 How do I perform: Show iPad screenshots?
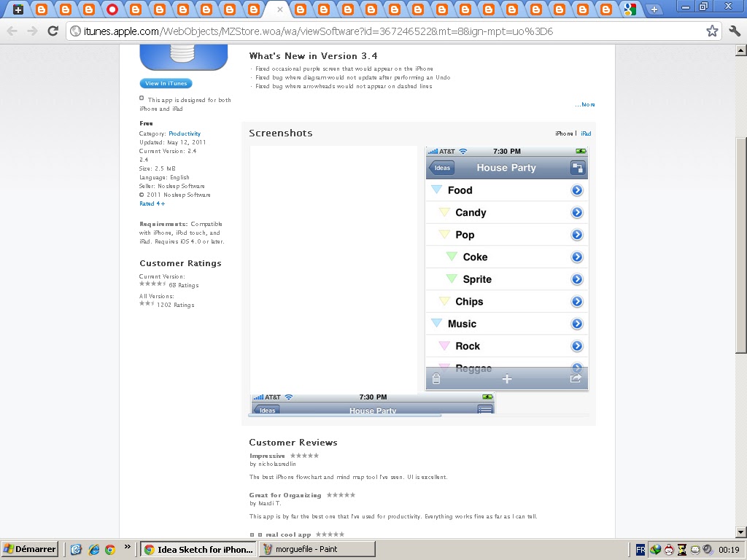[586, 134]
